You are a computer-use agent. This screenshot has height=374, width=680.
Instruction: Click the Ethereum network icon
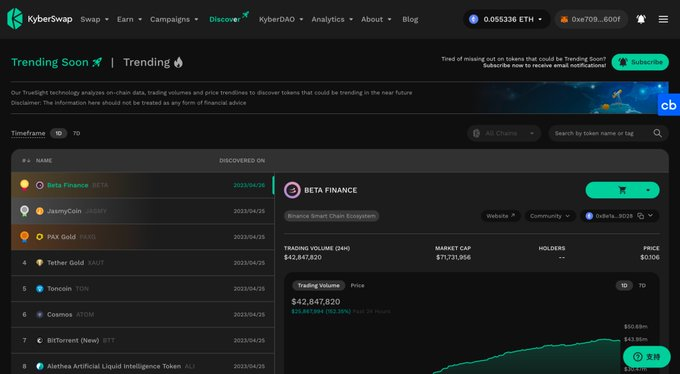[474, 19]
